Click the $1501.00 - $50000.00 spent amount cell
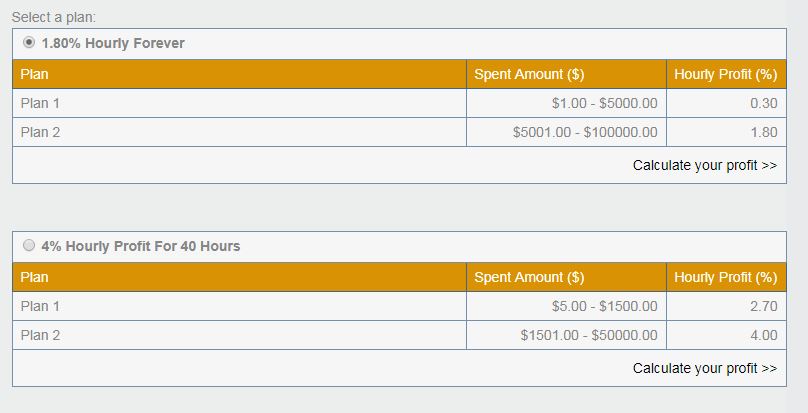 tap(589, 335)
